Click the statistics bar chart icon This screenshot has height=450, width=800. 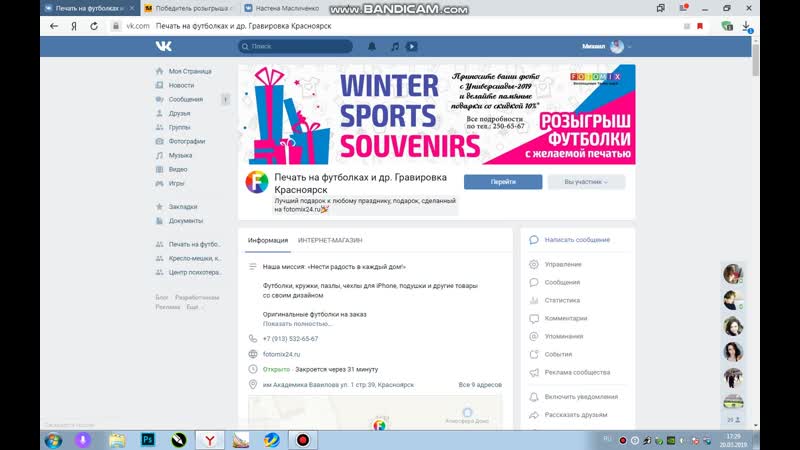[534, 301]
